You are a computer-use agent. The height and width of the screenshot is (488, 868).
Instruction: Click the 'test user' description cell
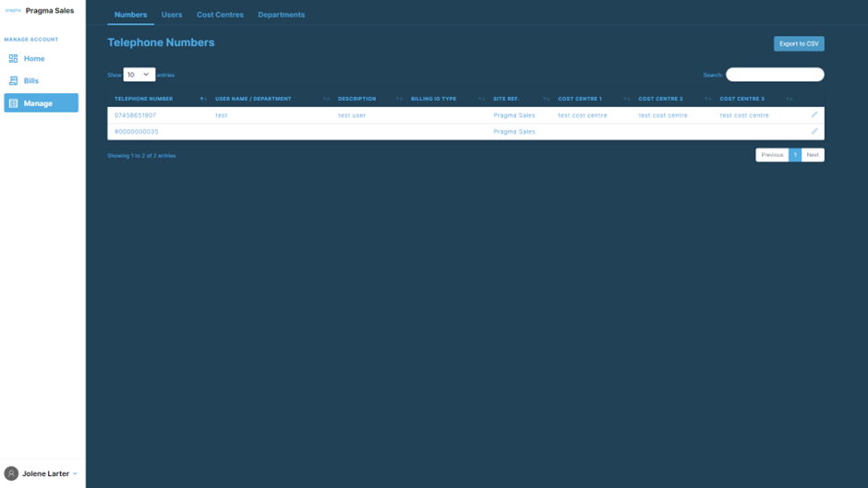point(352,115)
